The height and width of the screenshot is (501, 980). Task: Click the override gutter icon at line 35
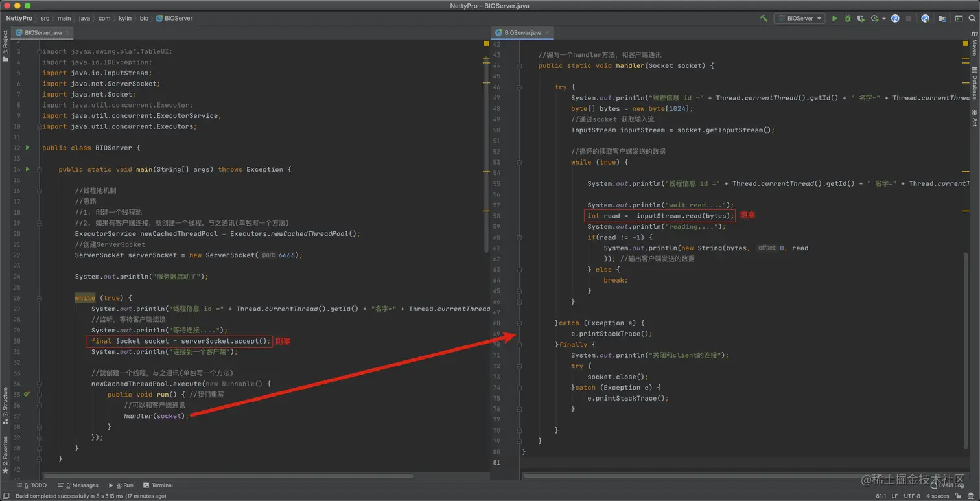tap(27, 394)
